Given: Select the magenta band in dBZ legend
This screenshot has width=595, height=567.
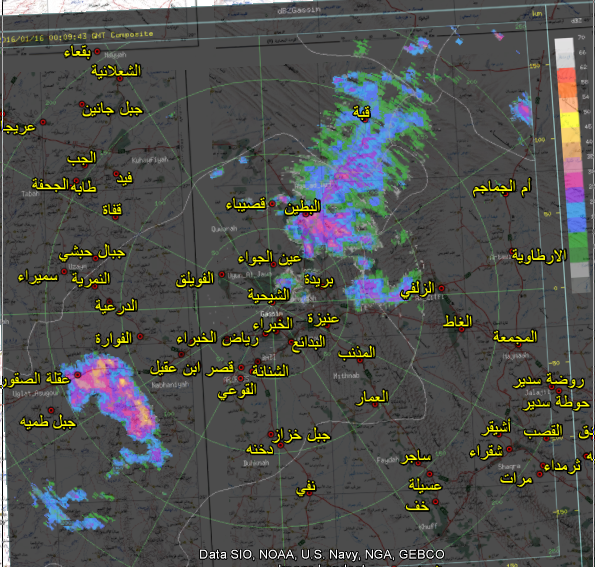Looking at the screenshot, I should (574, 180).
